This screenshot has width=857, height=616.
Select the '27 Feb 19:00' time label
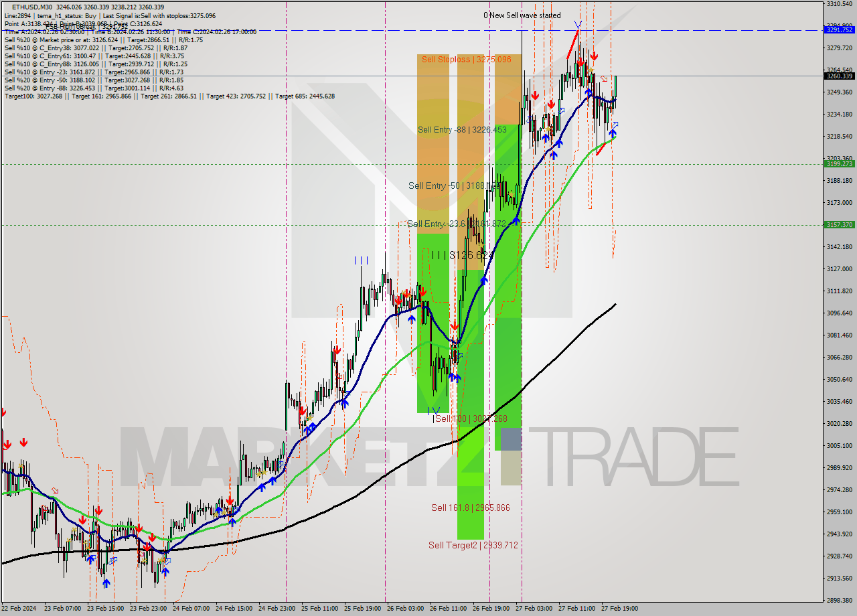tap(619, 609)
